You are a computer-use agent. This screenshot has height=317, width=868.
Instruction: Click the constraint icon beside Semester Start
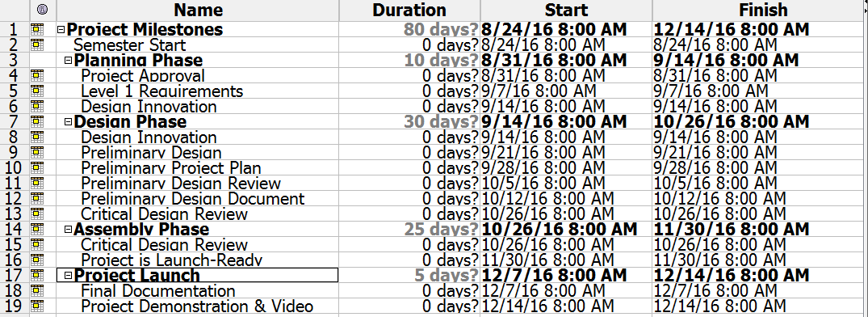(x=38, y=45)
